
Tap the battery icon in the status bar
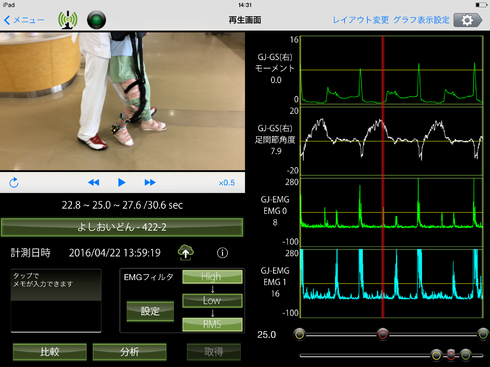point(481,5)
